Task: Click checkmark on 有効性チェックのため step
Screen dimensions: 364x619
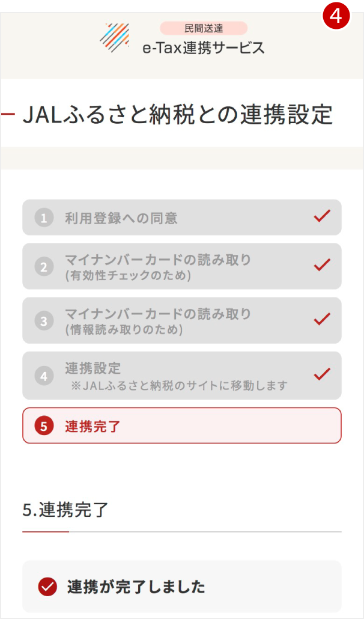Action: 322,264
